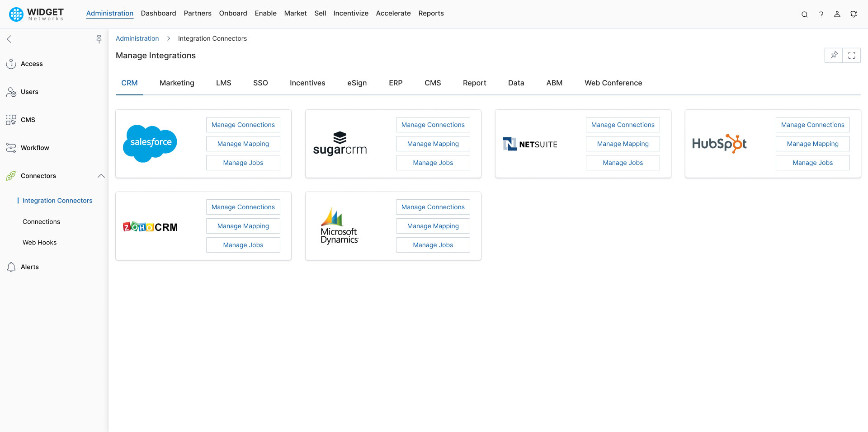
Task: Open the user profile icon
Action: coord(837,14)
